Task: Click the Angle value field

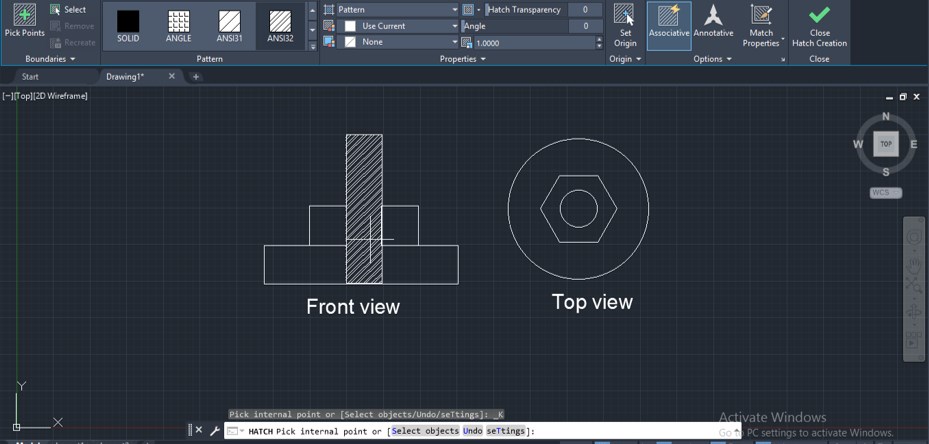Action: (585, 26)
